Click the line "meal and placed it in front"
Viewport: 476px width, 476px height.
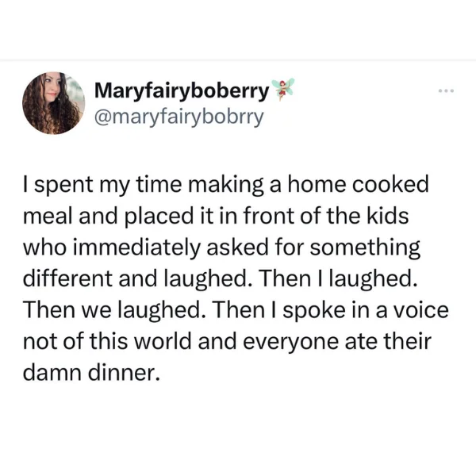216,216
